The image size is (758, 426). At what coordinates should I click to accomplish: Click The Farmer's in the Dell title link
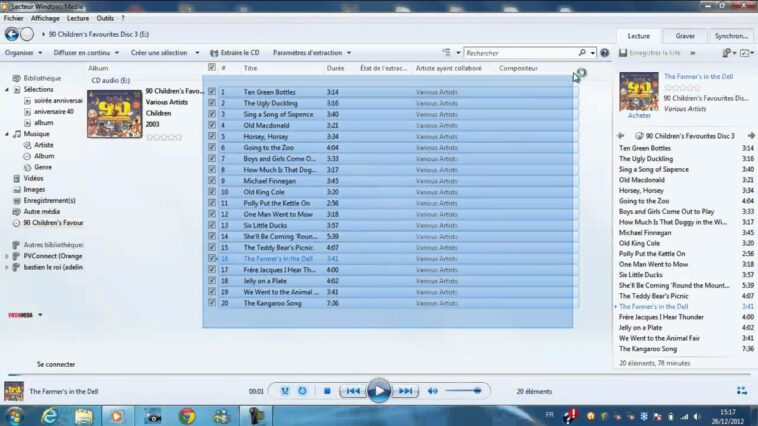(x=698, y=76)
